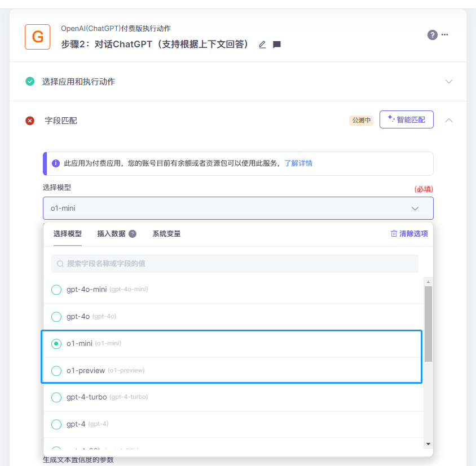Screen dimensions: 476x466
Task: Select the o1-mini radio option
Action: [x=56, y=344]
